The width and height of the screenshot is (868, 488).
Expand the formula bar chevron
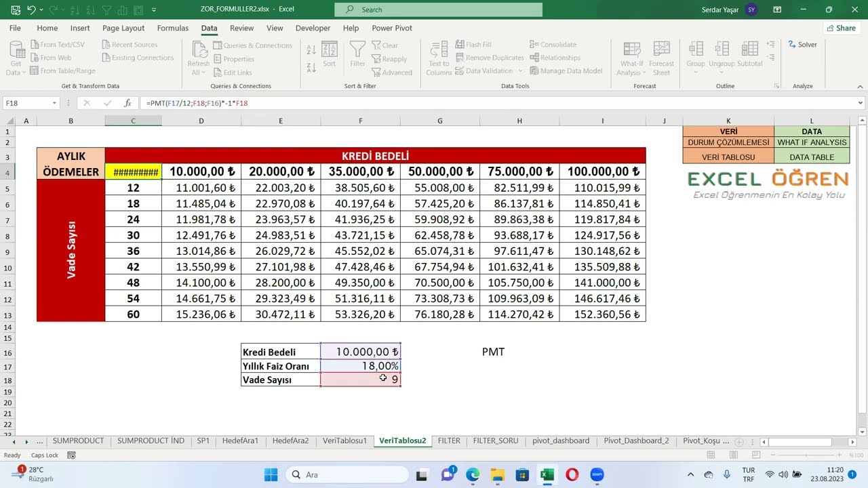click(x=861, y=103)
